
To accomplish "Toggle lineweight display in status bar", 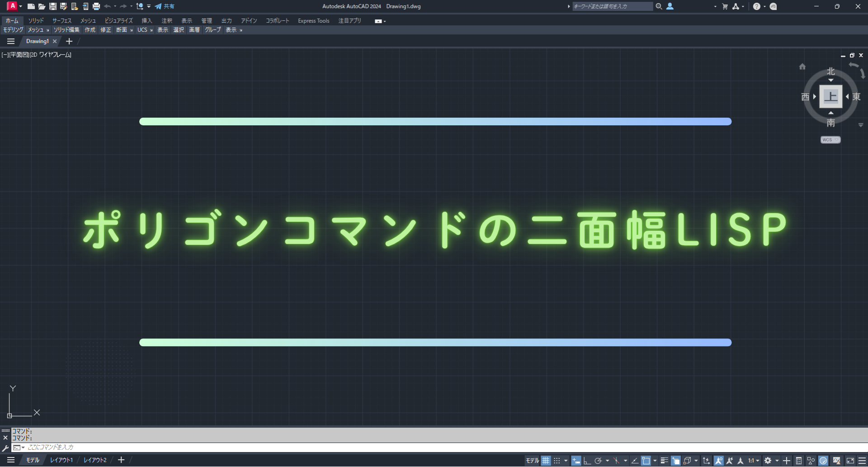I will 664,461.
